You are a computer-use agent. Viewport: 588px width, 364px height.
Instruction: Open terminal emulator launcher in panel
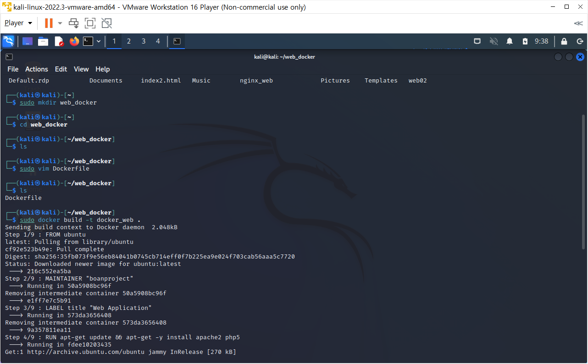88,41
